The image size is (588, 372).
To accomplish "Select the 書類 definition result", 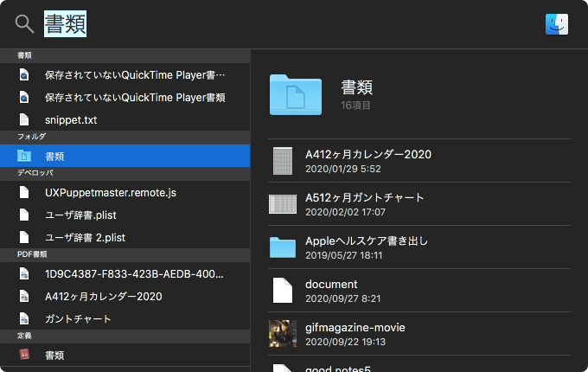I will [x=54, y=356].
